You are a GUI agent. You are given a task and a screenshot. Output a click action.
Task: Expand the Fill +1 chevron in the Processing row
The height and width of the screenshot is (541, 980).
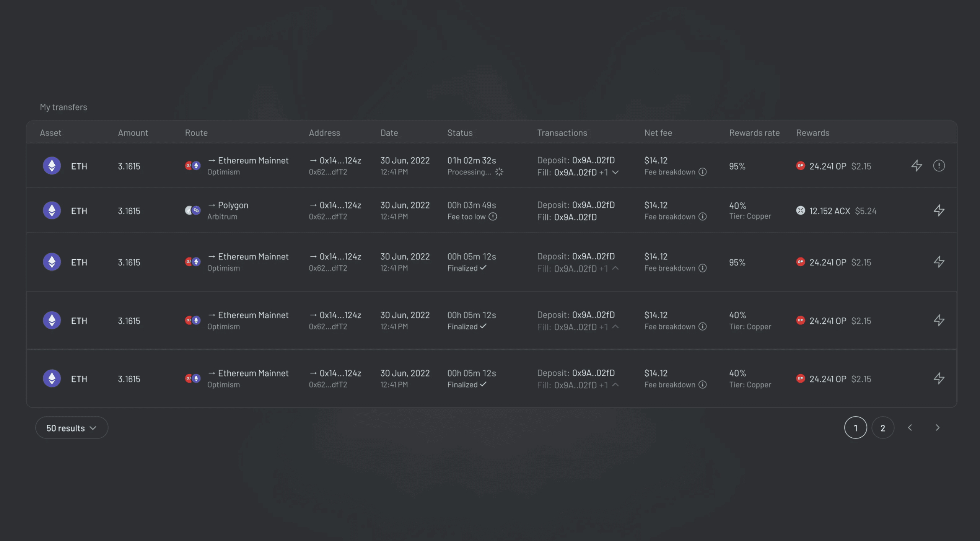[x=615, y=172]
